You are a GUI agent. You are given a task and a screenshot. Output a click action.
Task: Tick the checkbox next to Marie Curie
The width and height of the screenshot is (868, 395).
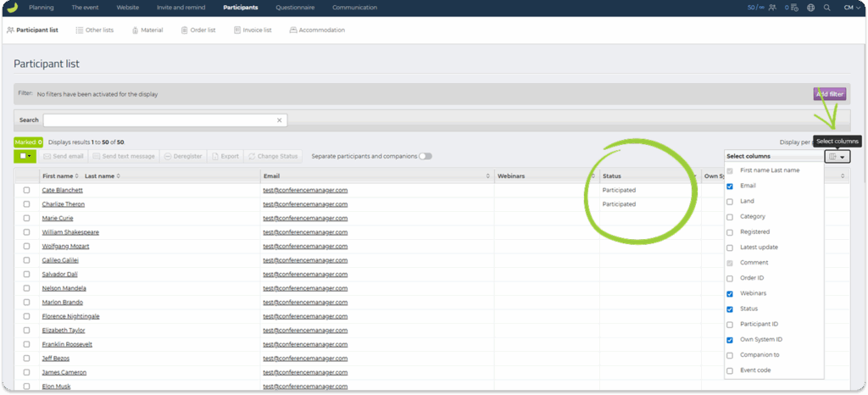pyautogui.click(x=26, y=218)
